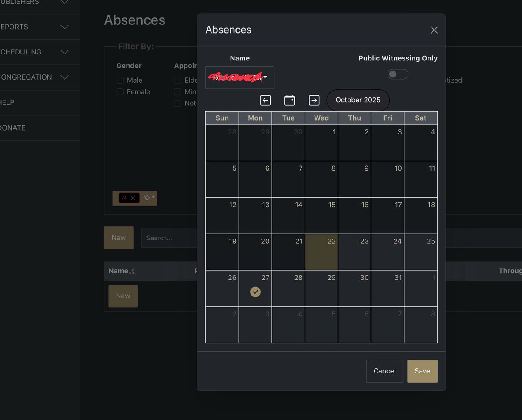522x420 pixels.
Task: Go to previous month with left arrow icon
Action: tap(265, 100)
